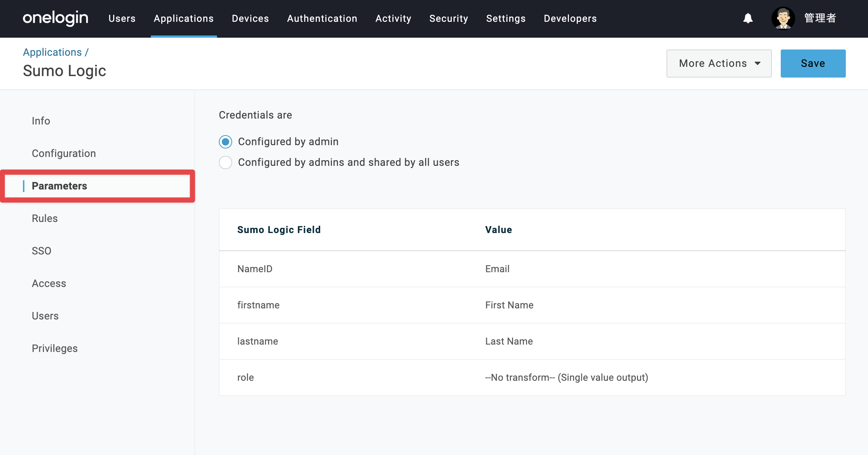This screenshot has width=868, height=455.
Task: Click the OneLogin logo
Action: pos(55,18)
